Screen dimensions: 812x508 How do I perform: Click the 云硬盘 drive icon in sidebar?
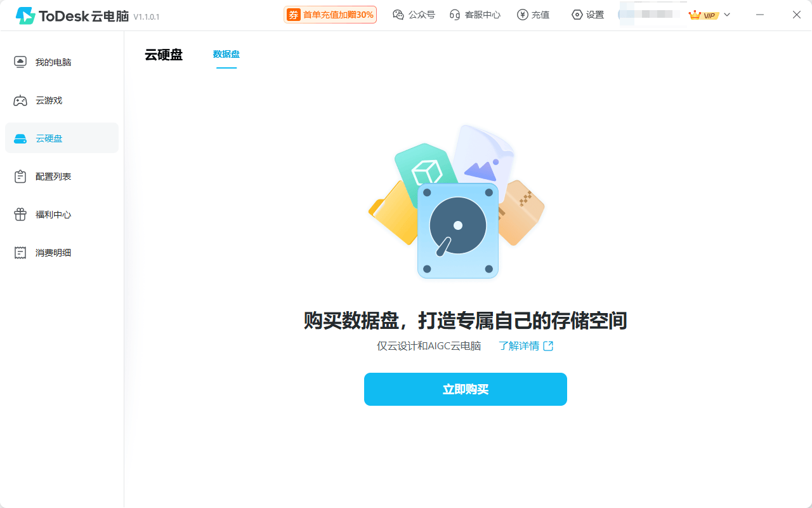pyautogui.click(x=20, y=138)
